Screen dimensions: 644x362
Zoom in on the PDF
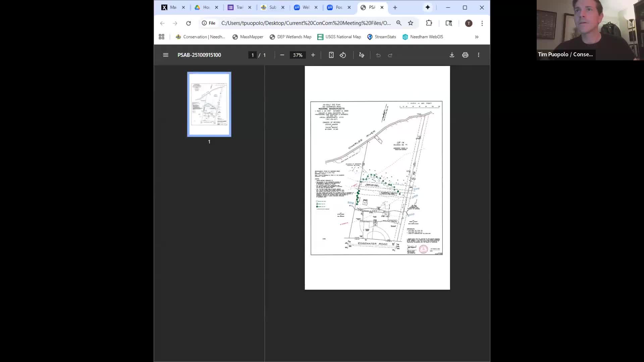(313, 55)
